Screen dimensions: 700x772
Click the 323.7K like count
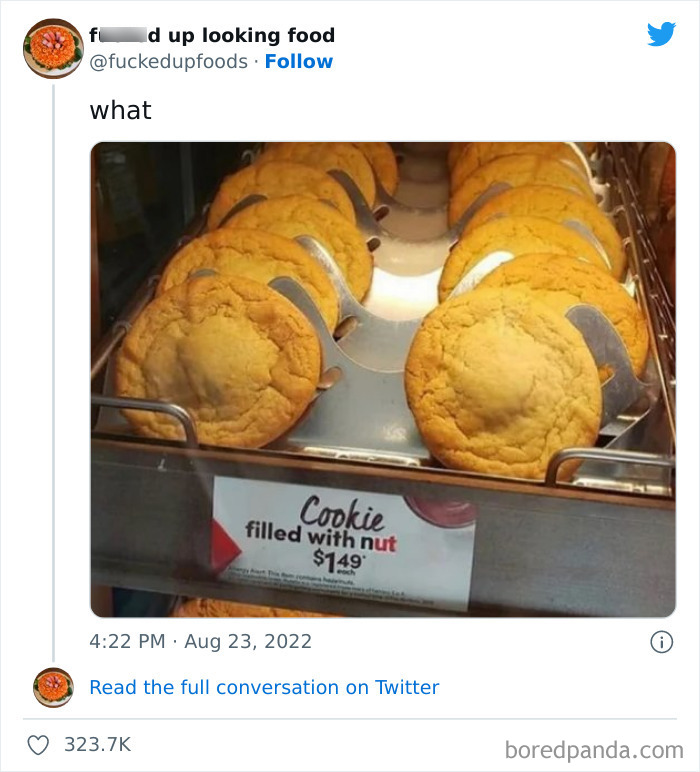pyautogui.click(x=97, y=745)
